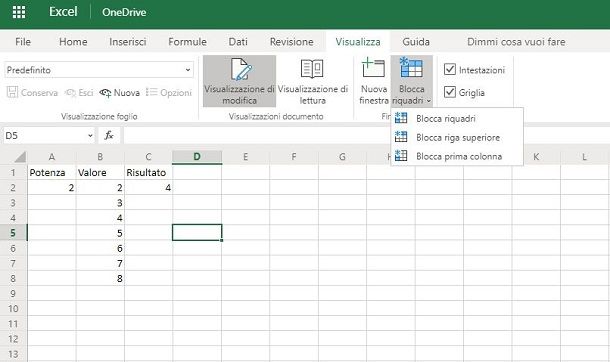Click the Select All corner triangle

[x=20, y=157]
